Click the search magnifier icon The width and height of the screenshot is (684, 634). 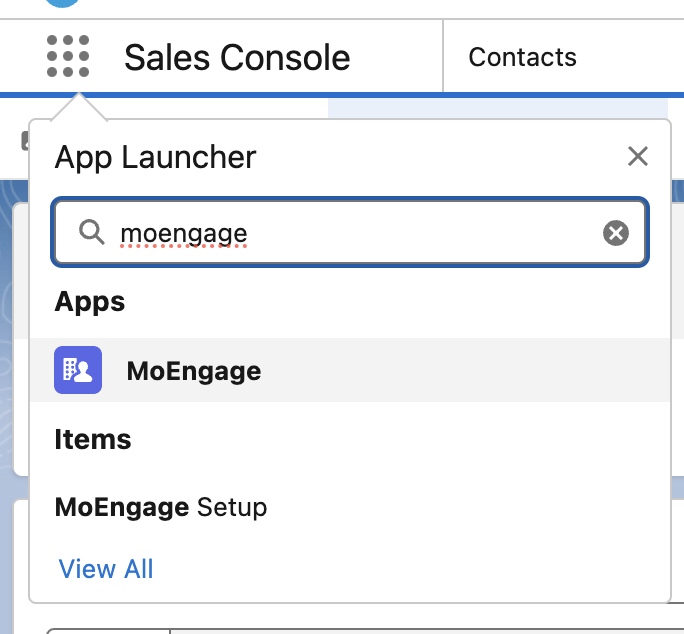(92, 232)
